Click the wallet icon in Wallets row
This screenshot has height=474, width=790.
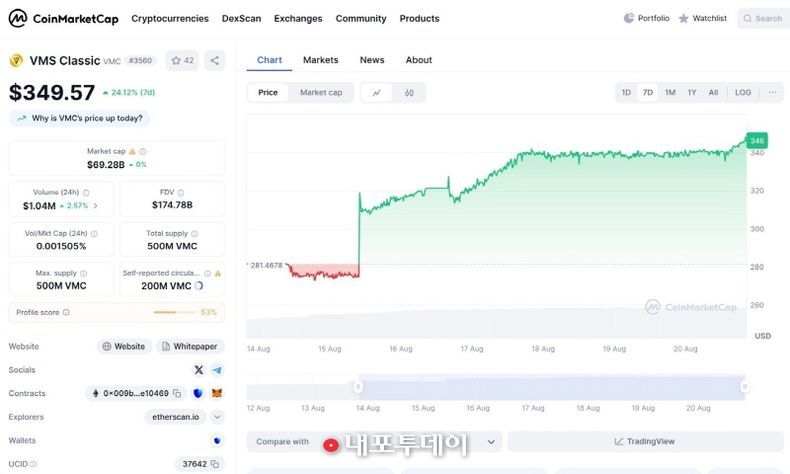[217, 441]
